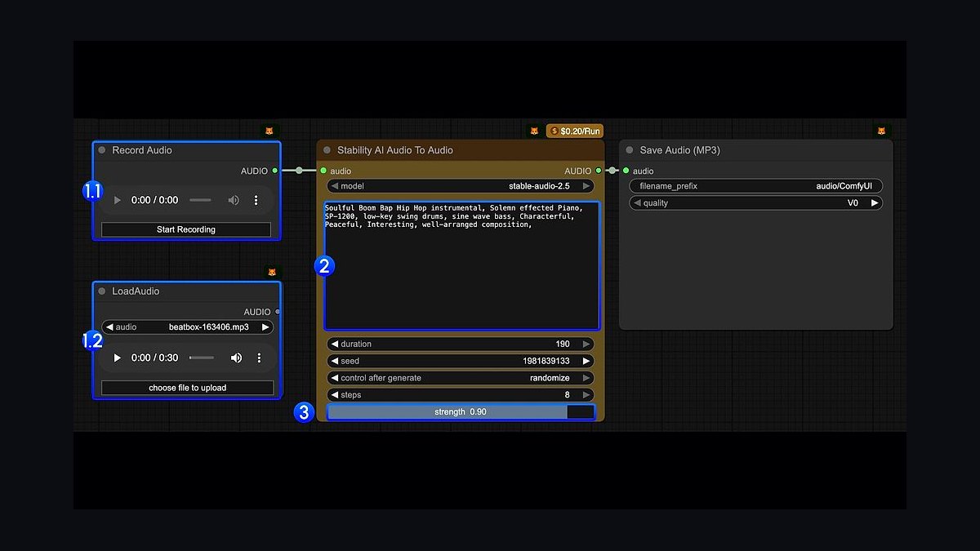
Task: Increase duration with the right arrow
Action: click(586, 344)
